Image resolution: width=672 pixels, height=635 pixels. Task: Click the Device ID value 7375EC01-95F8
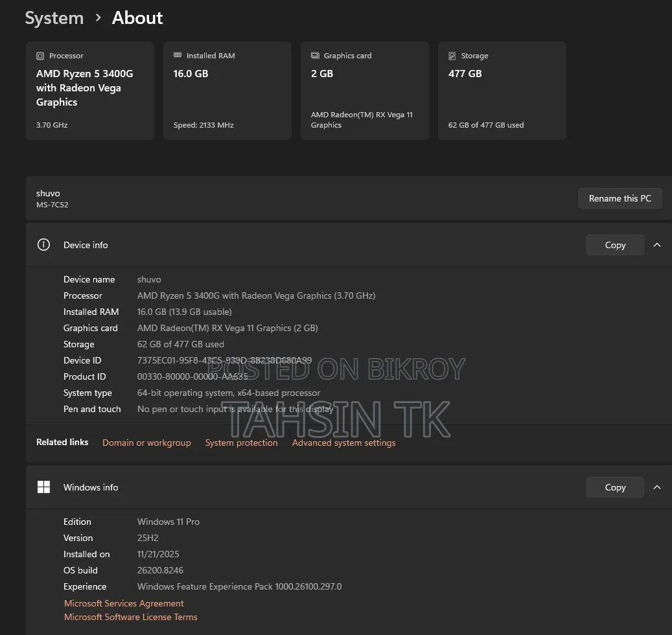pos(225,360)
